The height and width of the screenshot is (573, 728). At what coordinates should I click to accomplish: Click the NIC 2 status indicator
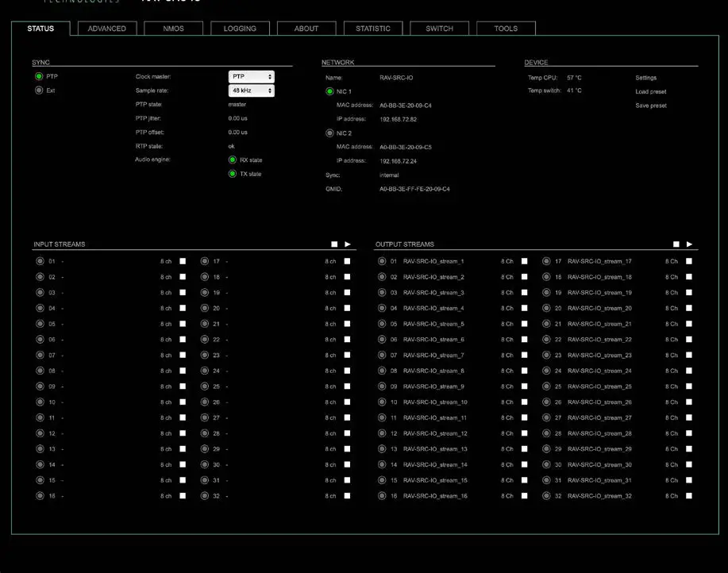(329, 133)
